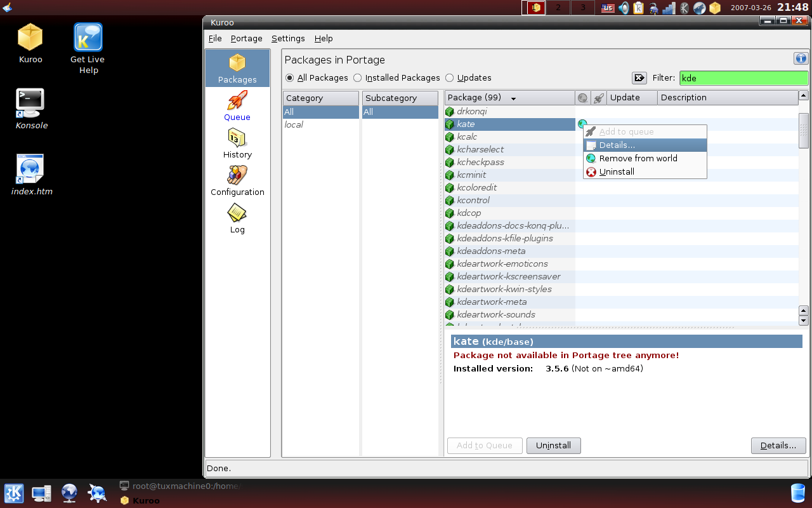Click the Description column header

[728, 98]
